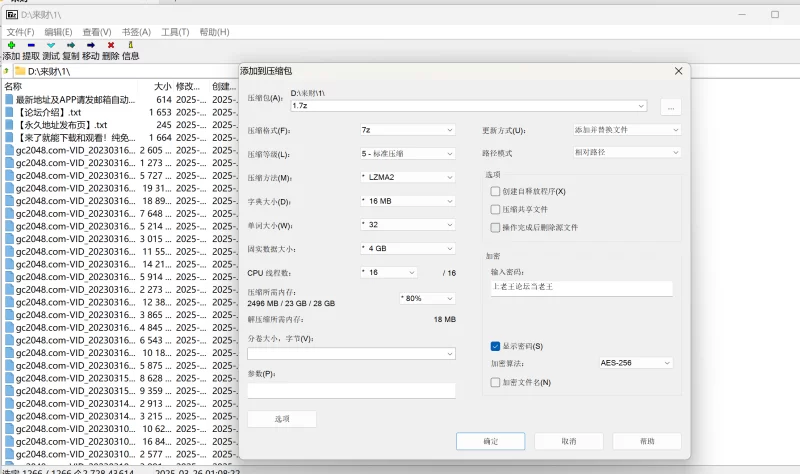This screenshot has height=474, width=800.
Task: Open the 文件(F) menu
Action: tap(20, 32)
